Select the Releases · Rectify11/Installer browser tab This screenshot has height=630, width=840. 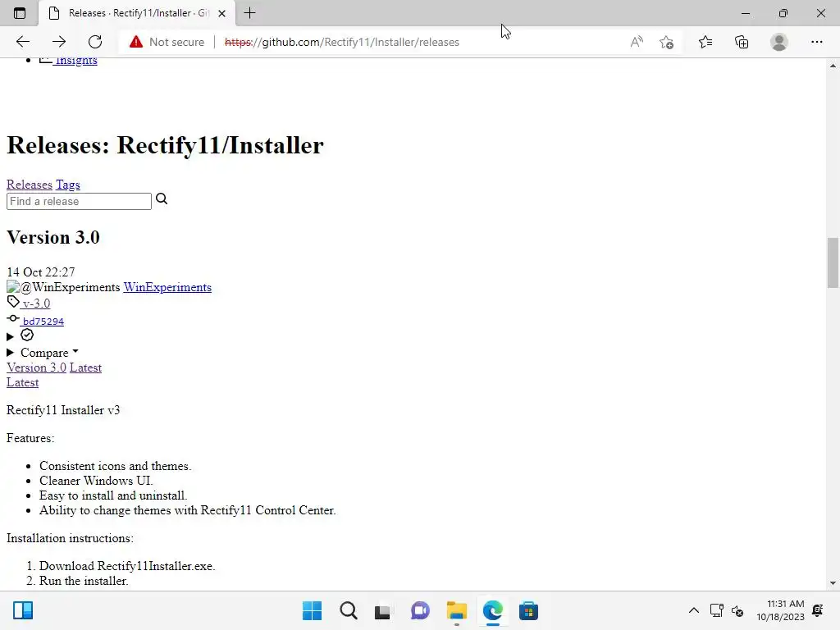point(137,13)
